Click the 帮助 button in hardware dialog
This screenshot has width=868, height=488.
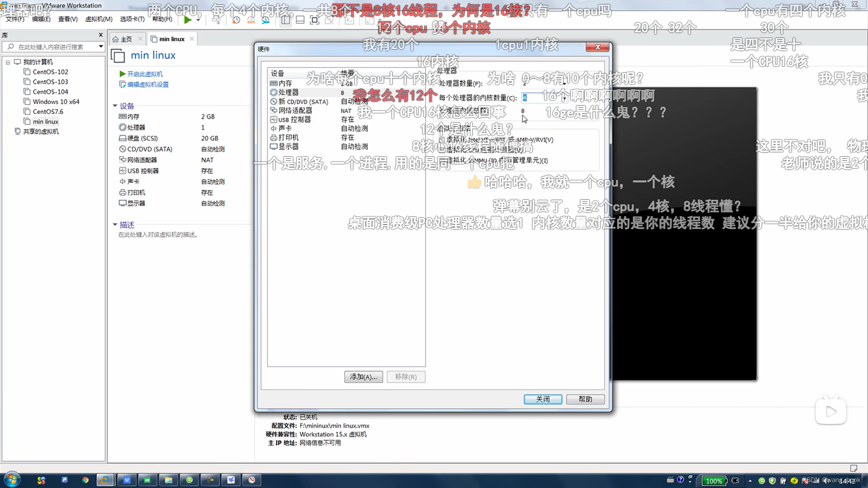[585, 399]
